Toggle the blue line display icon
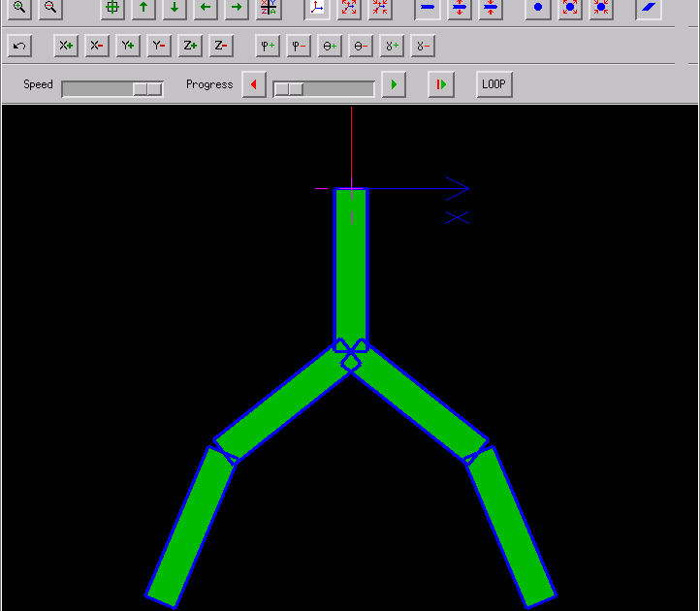Viewport: 700px width, 611px height. point(428,8)
